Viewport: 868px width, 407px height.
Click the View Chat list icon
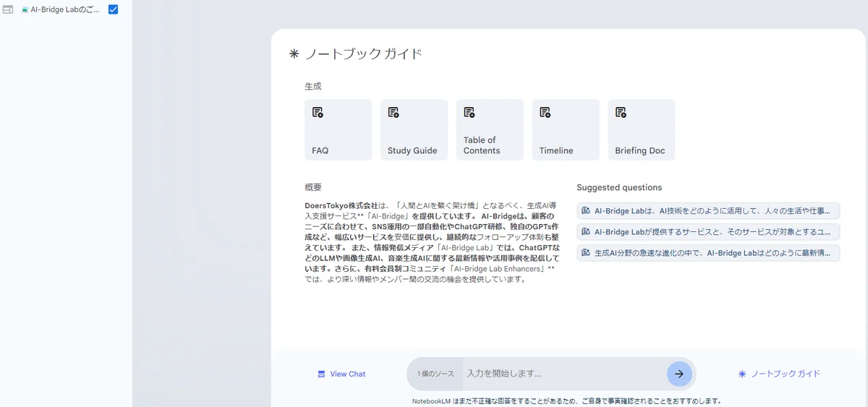tap(321, 374)
